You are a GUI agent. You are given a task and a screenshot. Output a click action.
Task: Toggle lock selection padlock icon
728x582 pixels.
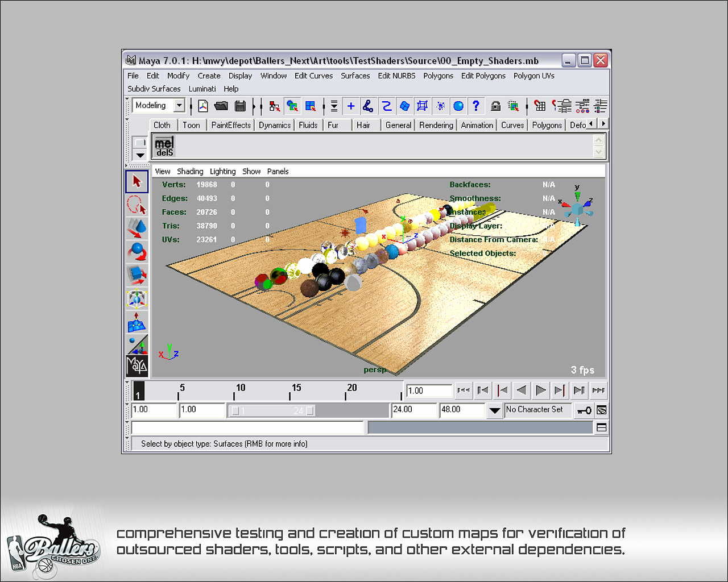pos(495,106)
